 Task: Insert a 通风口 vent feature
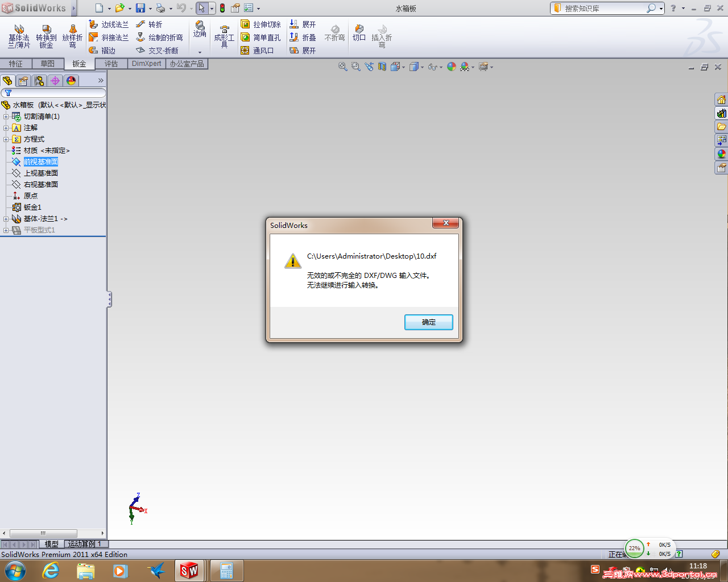[x=257, y=51]
